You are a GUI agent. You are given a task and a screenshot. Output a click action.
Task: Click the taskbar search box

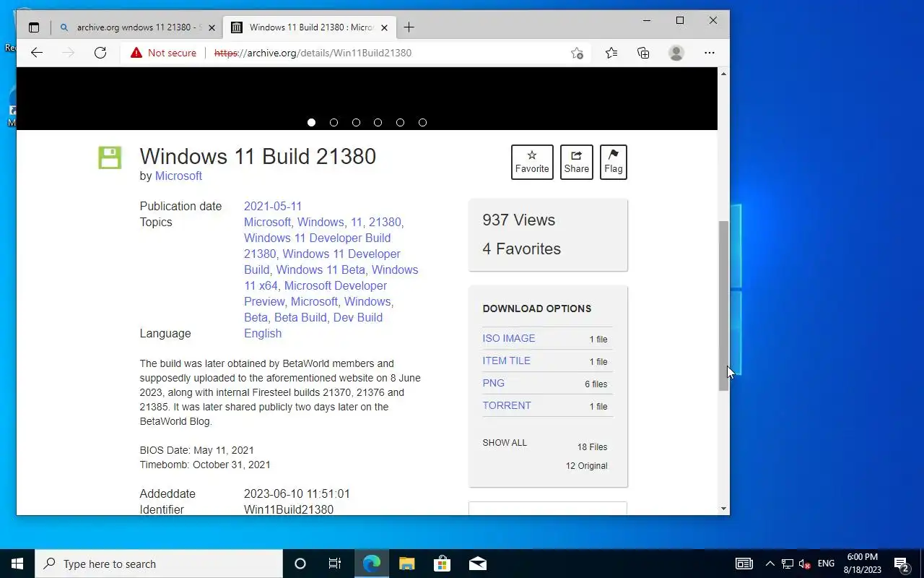159,564
